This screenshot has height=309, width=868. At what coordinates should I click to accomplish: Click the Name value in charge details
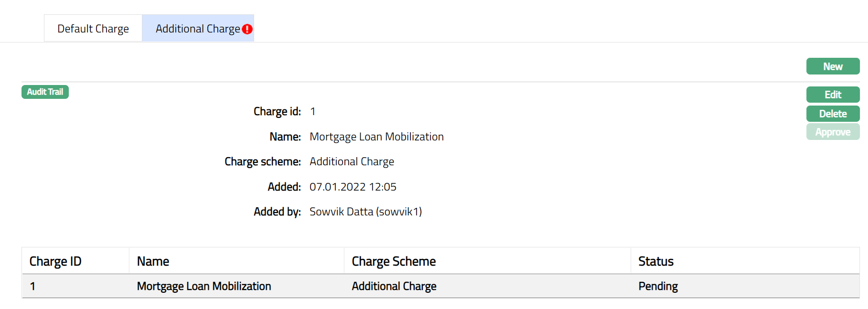[x=376, y=137]
